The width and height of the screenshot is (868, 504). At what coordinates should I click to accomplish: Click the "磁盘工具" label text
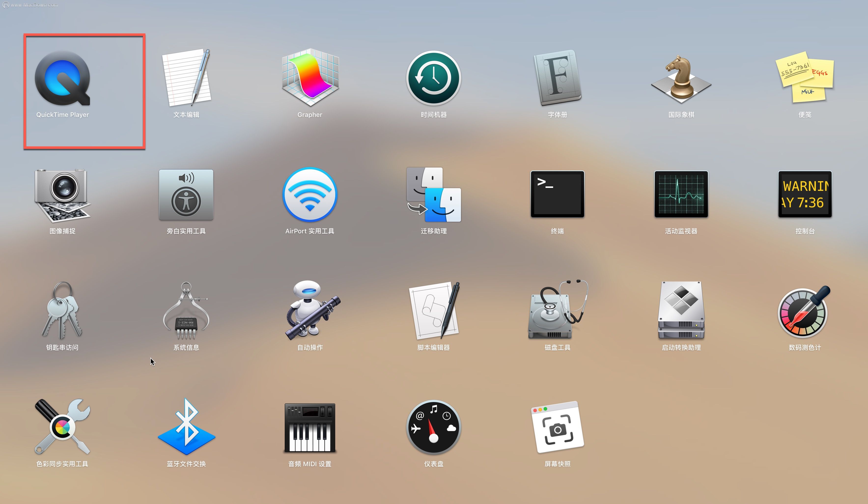pyautogui.click(x=557, y=348)
